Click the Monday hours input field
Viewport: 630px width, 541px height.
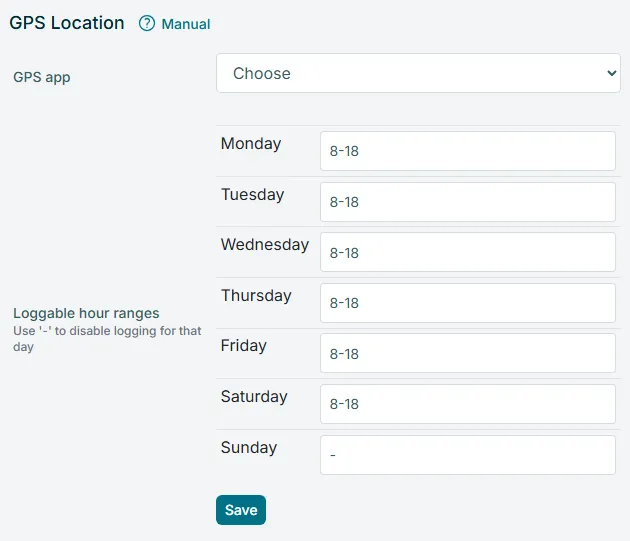tap(468, 151)
